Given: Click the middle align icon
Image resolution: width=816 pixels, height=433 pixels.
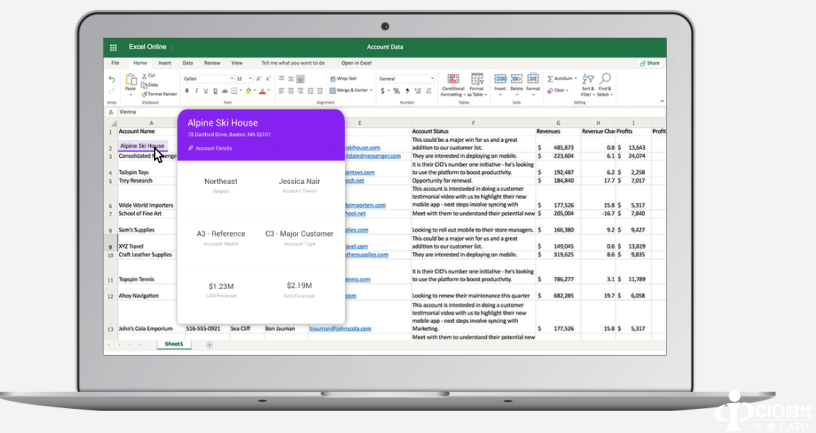Looking at the screenshot, I should (291, 79).
